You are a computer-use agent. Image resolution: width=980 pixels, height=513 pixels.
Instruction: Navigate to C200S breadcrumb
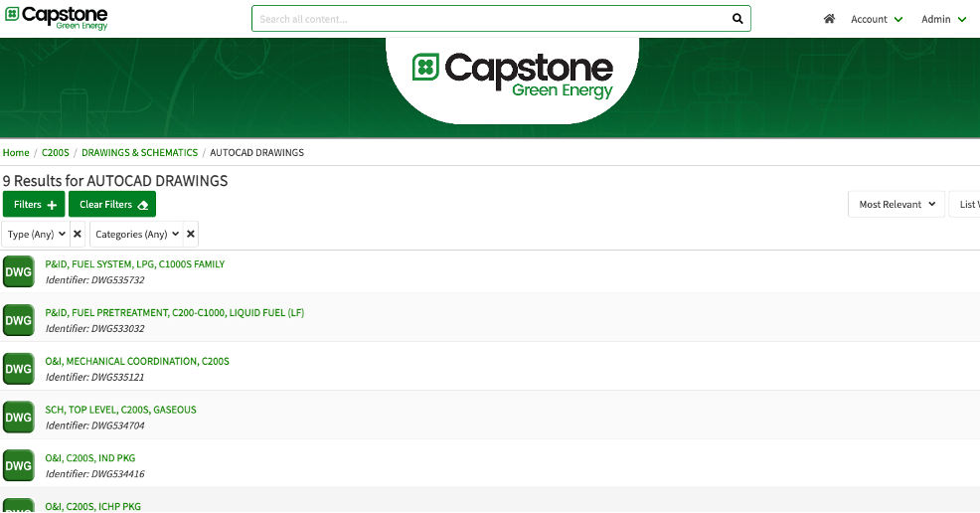(x=56, y=152)
